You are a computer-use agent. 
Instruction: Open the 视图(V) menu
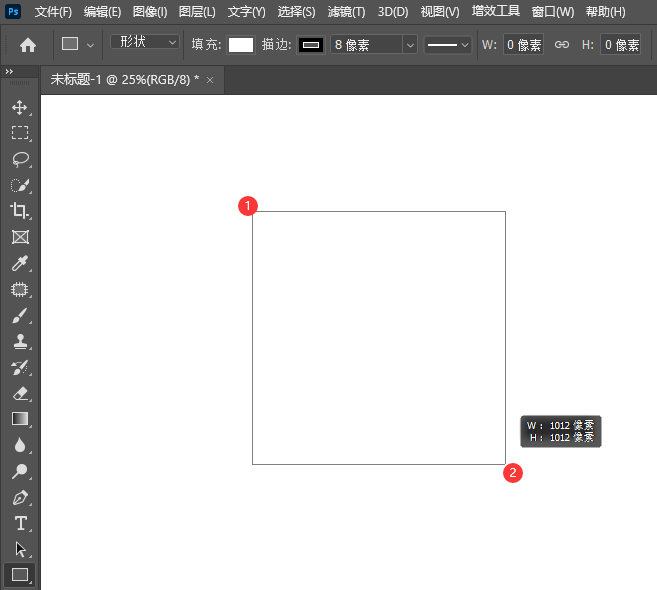click(440, 12)
